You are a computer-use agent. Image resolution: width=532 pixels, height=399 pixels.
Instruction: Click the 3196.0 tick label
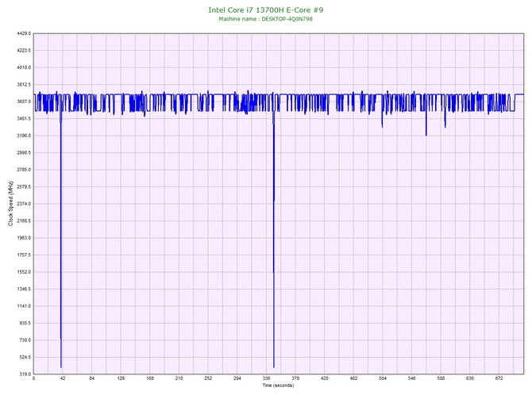pyautogui.click(x=24, y=136)
